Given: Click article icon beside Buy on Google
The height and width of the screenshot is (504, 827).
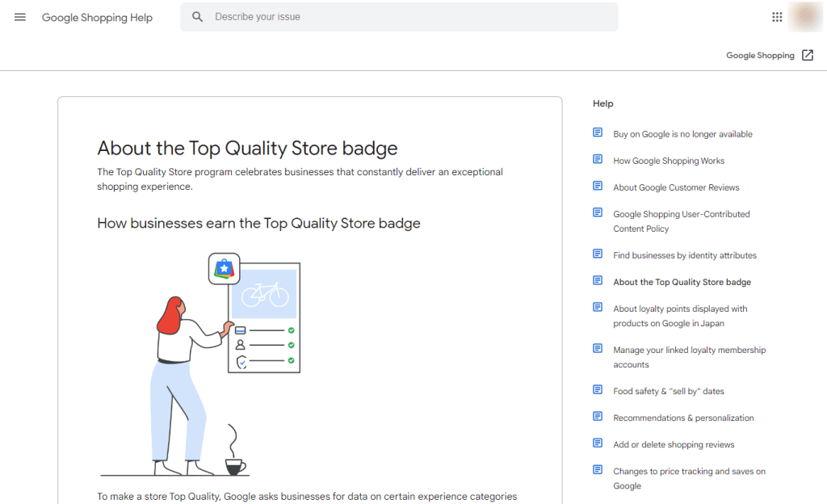Looking at the screenshot, I should (x=598, y=132).
